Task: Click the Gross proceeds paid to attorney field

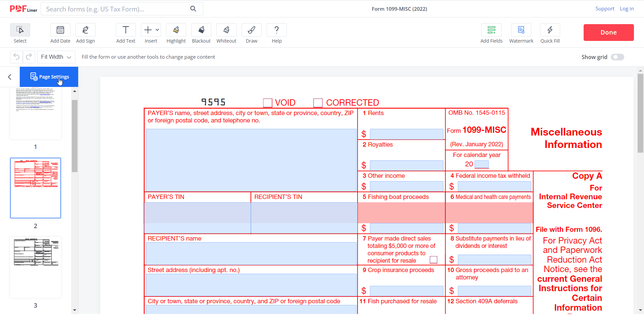Action: click(494, 291)
